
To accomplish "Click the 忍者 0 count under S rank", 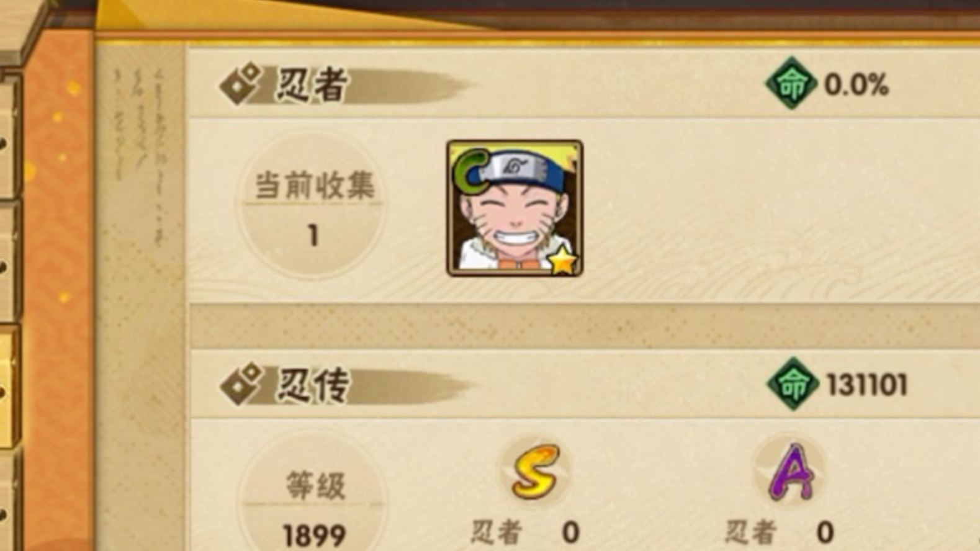I will tap(525, 532).
